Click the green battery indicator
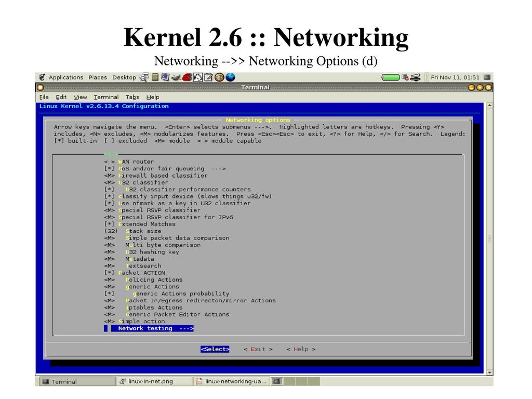 click(x=391, y=77)
